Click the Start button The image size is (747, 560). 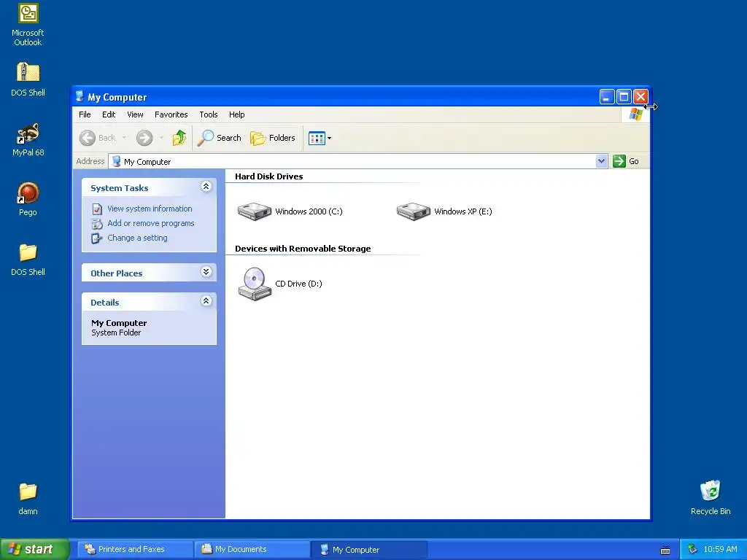point(35,549)
